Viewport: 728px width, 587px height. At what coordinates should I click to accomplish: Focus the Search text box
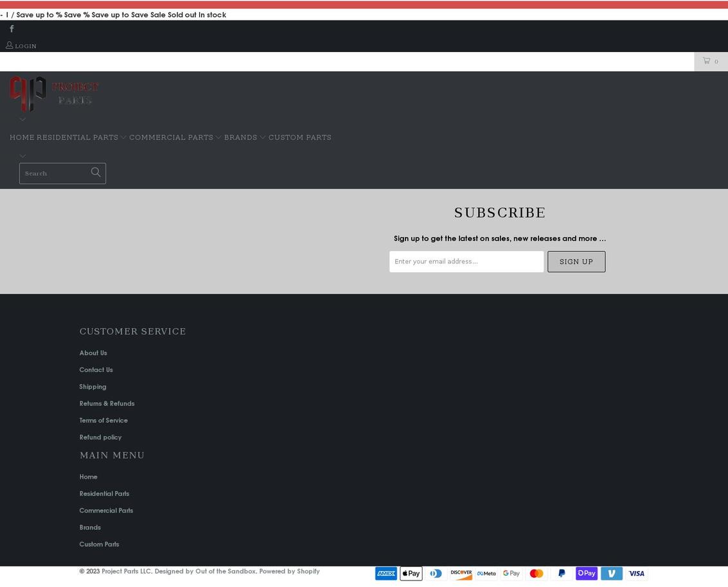(55, 173)
